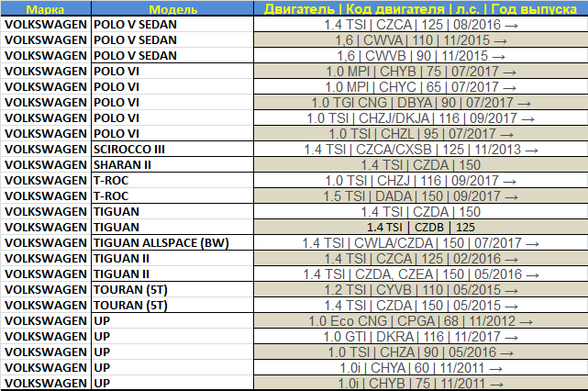Select cell 1.0 GTI | DKRA | 116 | 11/2017
The image size is (588, 391).
pyautogui.click(x=421, y=337)
